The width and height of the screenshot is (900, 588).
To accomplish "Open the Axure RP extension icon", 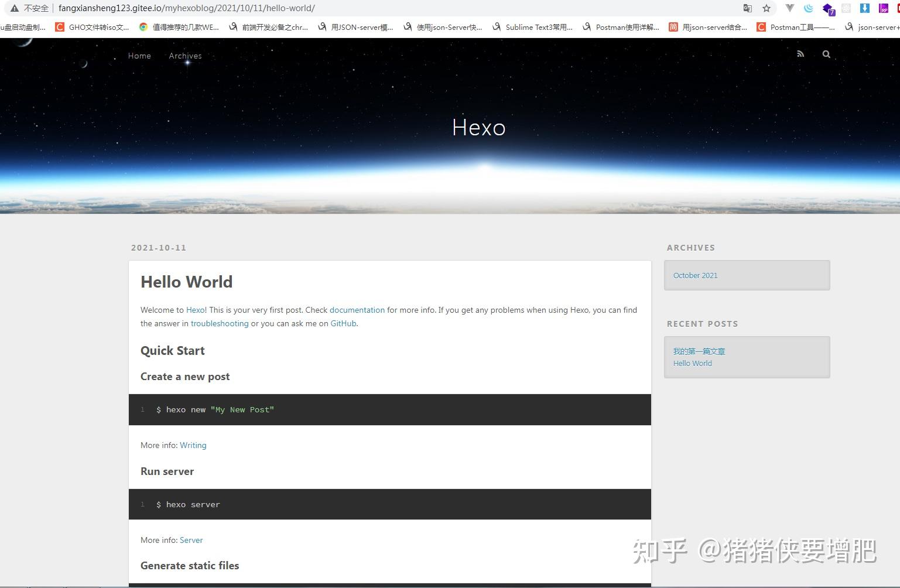I will pos(883,8).
